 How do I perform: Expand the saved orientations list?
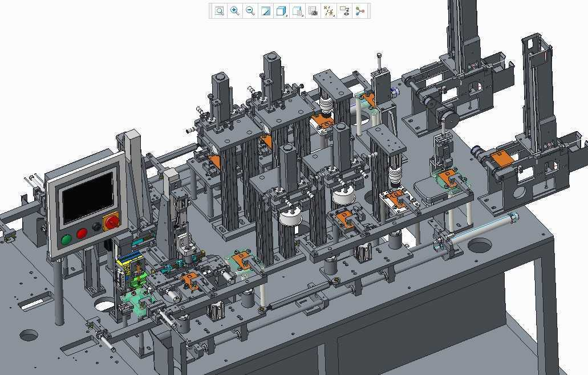pos(297,11)
